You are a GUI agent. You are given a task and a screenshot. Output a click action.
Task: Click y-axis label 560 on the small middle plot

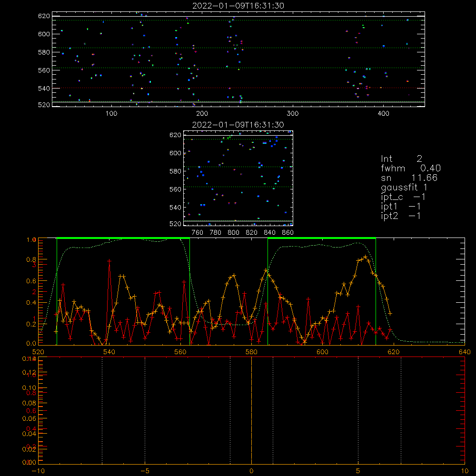pyautogui.click(x=175, y=189)
